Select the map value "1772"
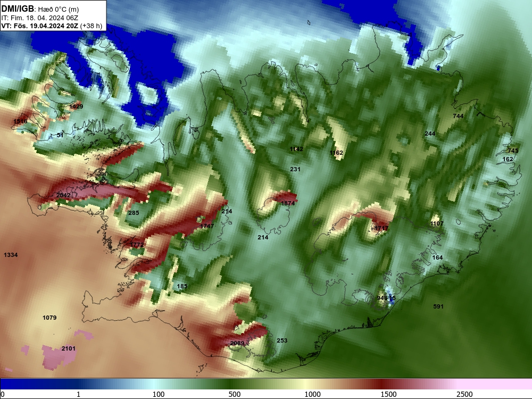Screen dimensions: 532x399 [137, 245]
